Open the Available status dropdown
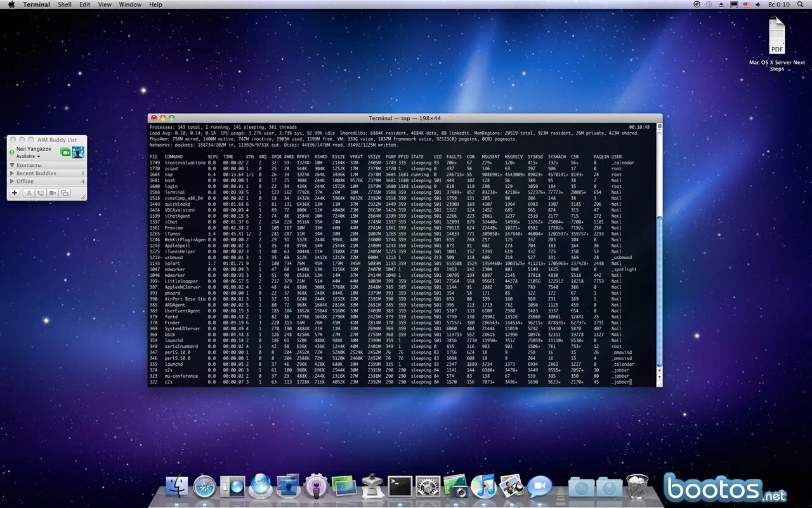 click(28, 156)
